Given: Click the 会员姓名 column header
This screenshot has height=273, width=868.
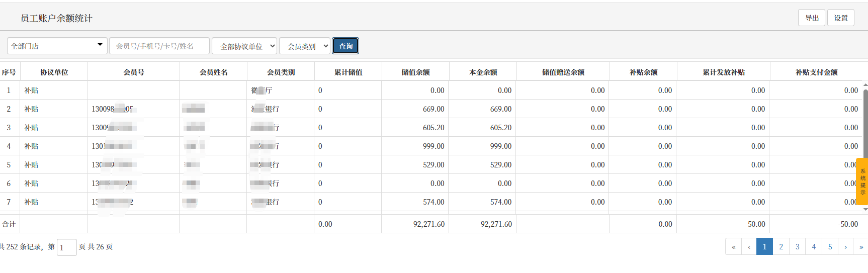Looking at the screenshot, I should point(213,72).
